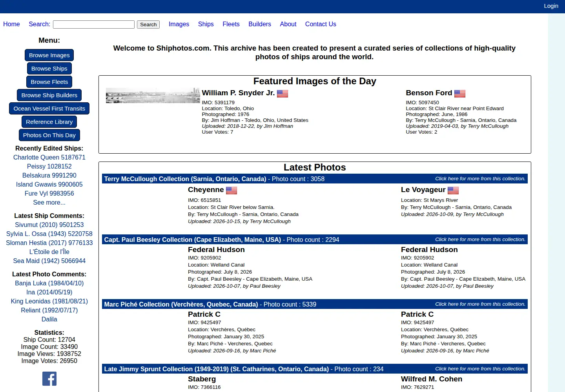This screenshot has width=565, height=392.
Task: Click the Login link
Action: click(x=551, y=6)
